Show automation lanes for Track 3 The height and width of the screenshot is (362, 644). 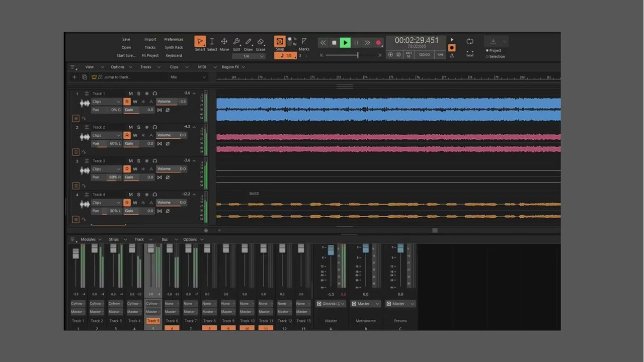84,186
